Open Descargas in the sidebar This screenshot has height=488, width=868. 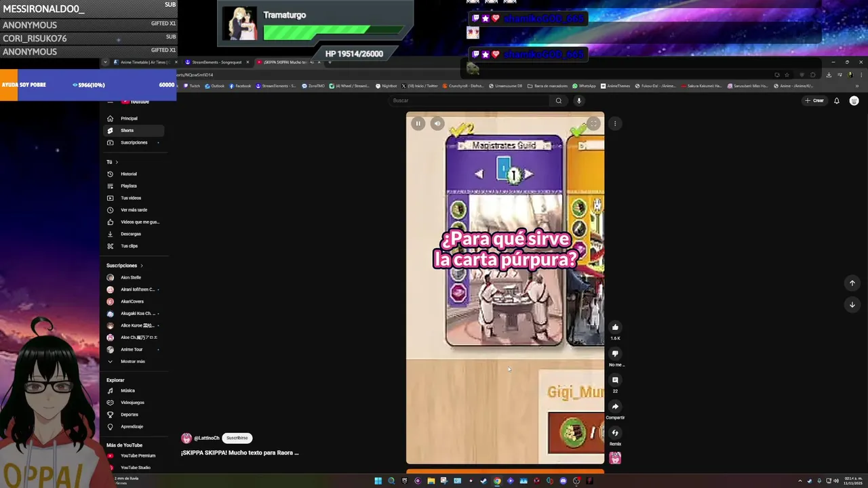134,234
